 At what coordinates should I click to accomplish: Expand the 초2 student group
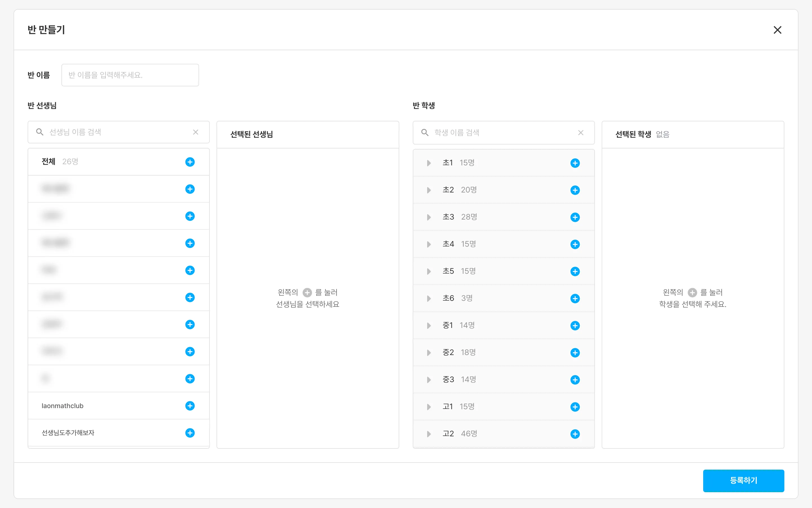coord(429,190)
